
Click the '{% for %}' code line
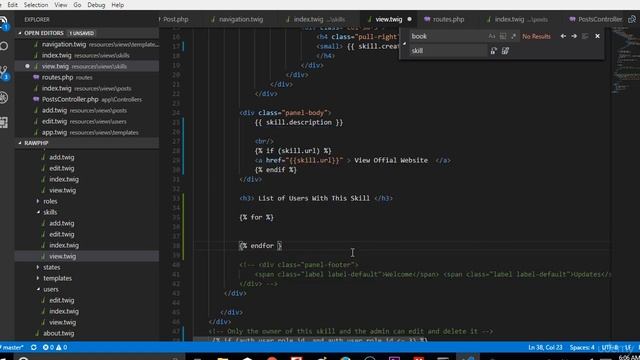(x=256, y=217)
